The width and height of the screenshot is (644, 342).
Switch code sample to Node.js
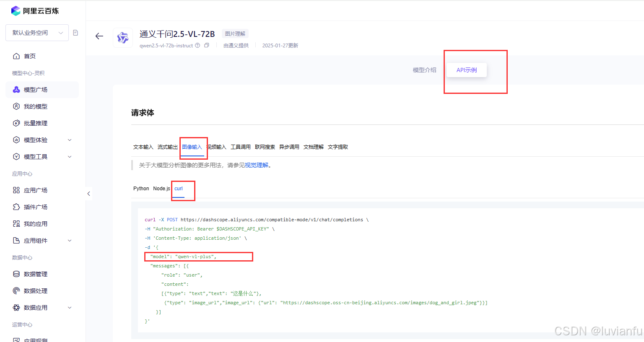[162, 189]
